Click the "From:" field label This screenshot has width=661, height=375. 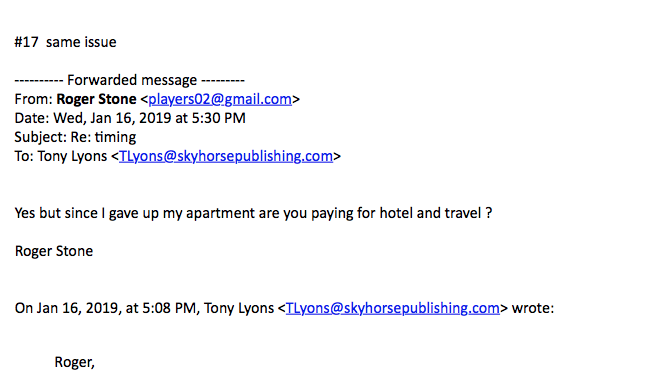click(x=33, y=99)
